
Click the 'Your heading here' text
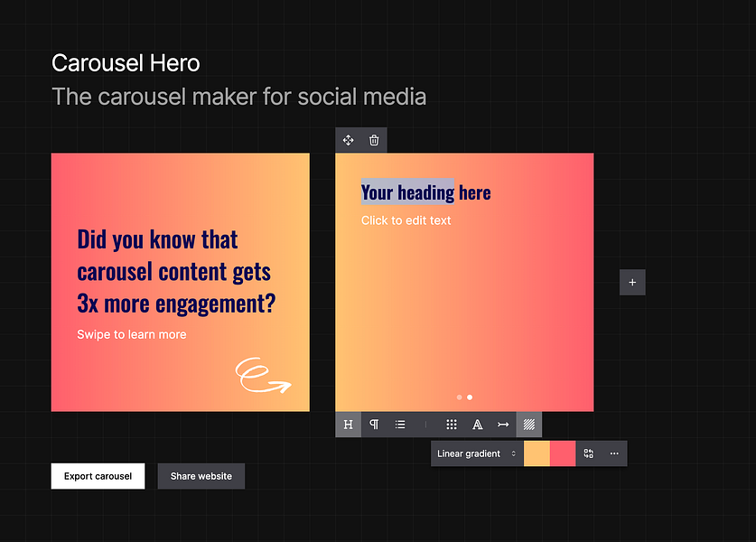[425, 192]
